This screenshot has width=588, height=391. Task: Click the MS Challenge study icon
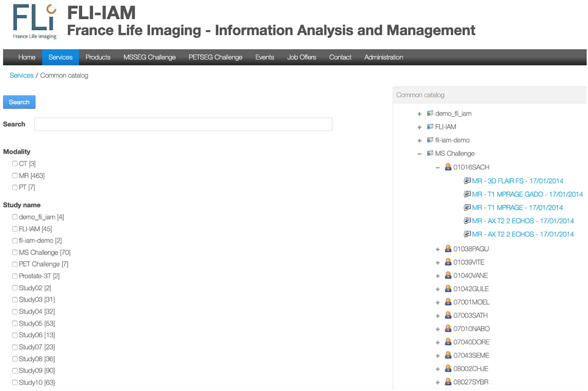pyautogui.click(x=430, y=153)
